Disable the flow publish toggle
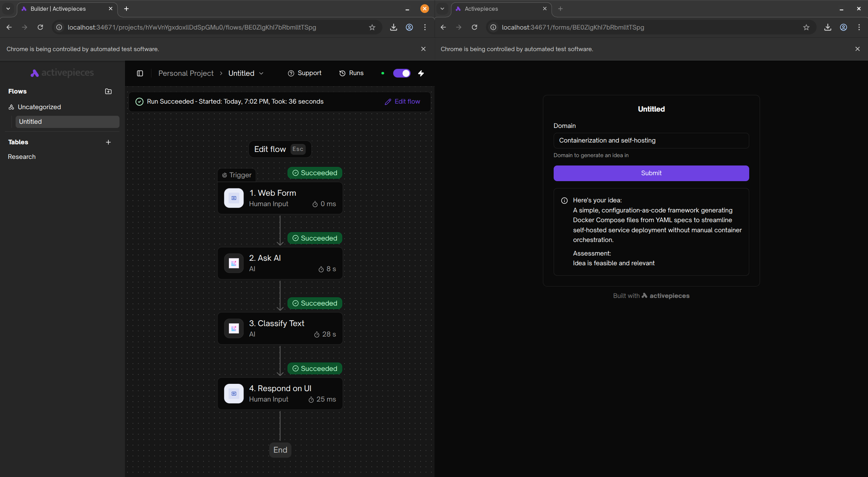This screenshot has height=477, width=868. [402, 73]
